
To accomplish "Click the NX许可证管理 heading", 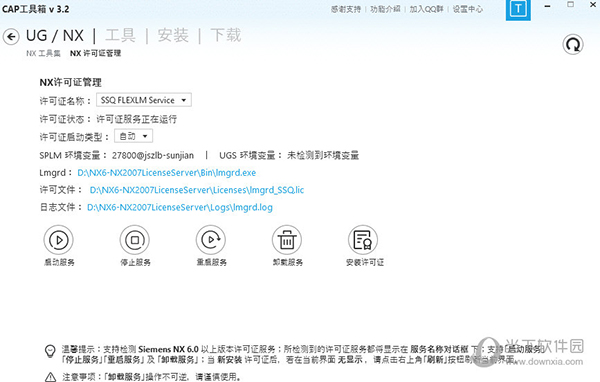I will pos(70,82).
